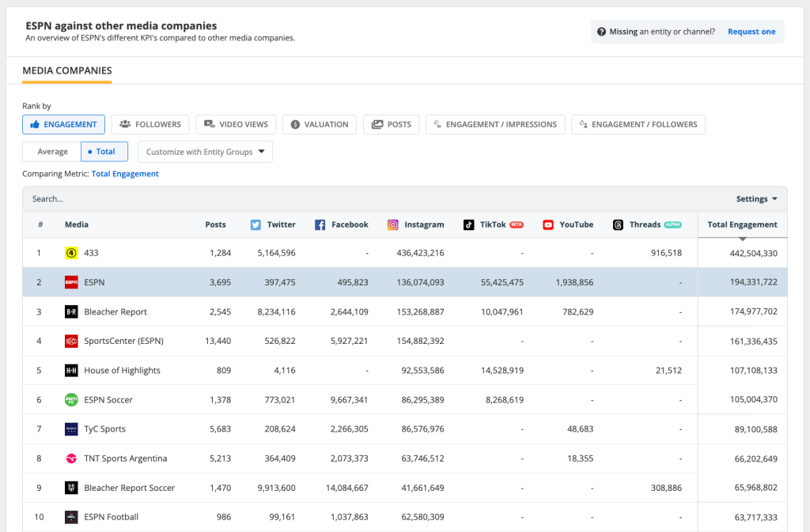Screen dimensions: 810x532
Task: Rank by Engagement
Action: click(x=63, y=124)
